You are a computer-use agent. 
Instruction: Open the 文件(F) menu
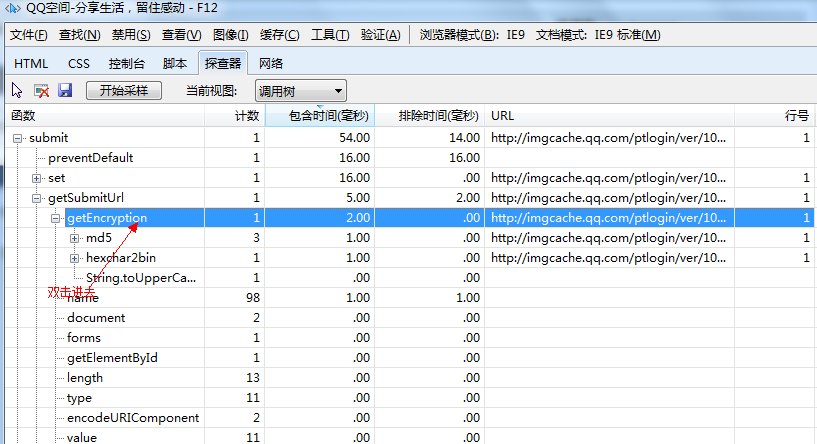pyautogui.click(x=29, y=35)
